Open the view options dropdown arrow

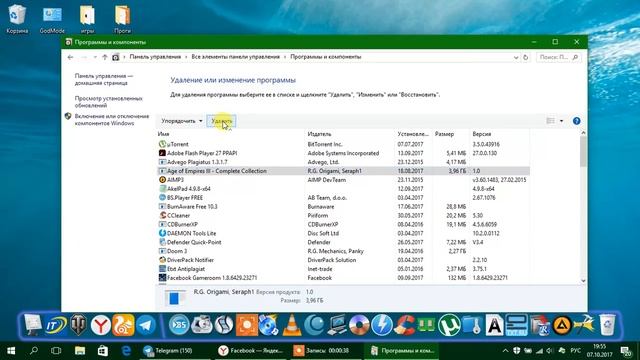click(561, 121)
